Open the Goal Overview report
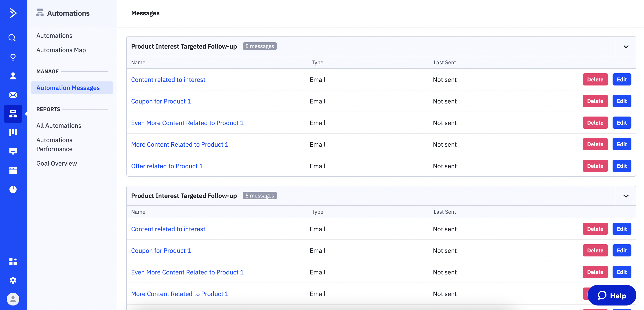Viewport: 644px width, 310px height. tap(57, 164)
